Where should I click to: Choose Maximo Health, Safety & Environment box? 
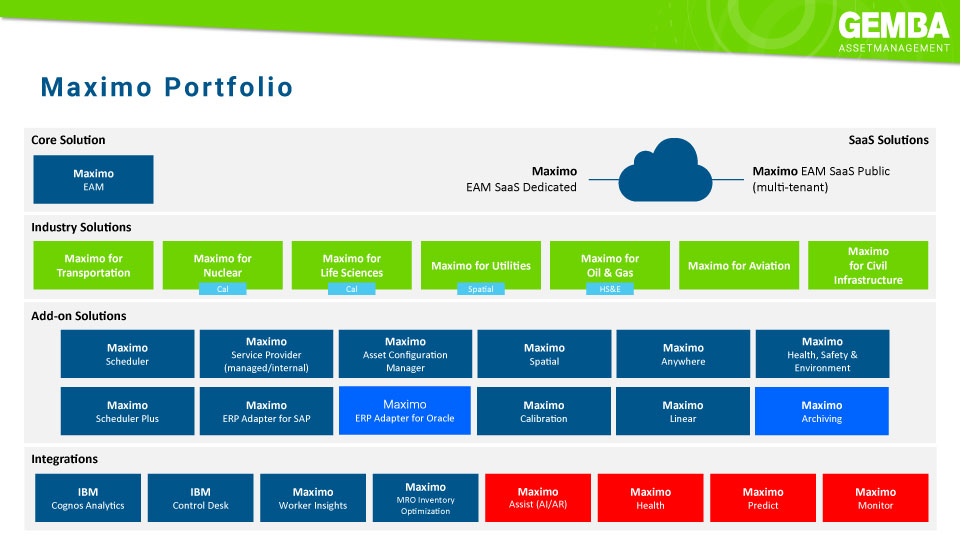(x=822, y=354)
